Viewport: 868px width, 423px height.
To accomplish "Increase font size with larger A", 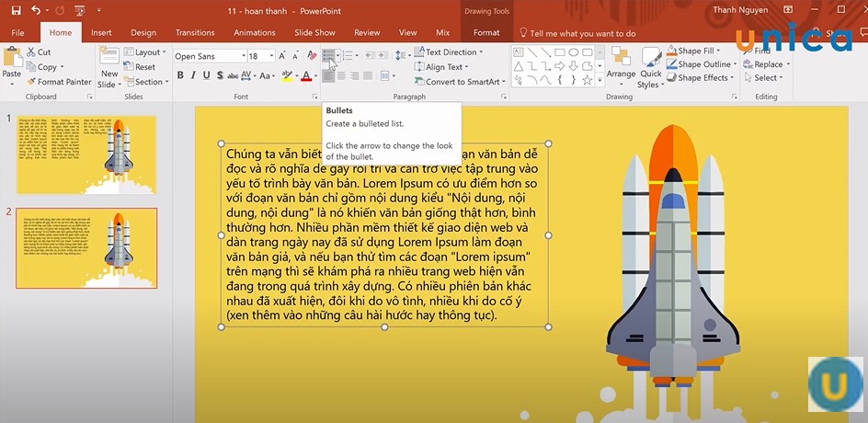I will pos(282,56).
